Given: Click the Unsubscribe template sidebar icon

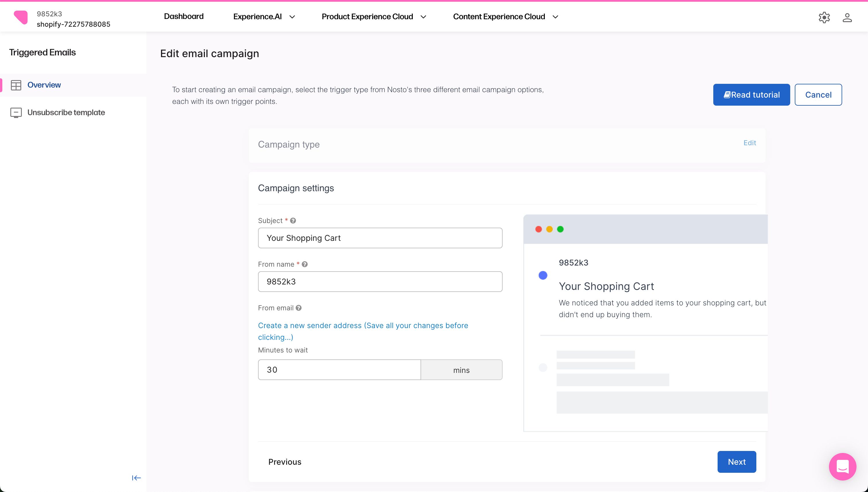Looking at the screenshot, I should pos(16,113).
